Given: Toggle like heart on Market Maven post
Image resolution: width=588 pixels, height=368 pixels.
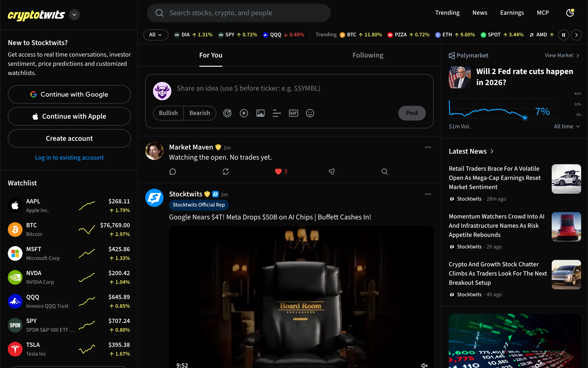Looking at the screenshot, I should tap(278, 172).
